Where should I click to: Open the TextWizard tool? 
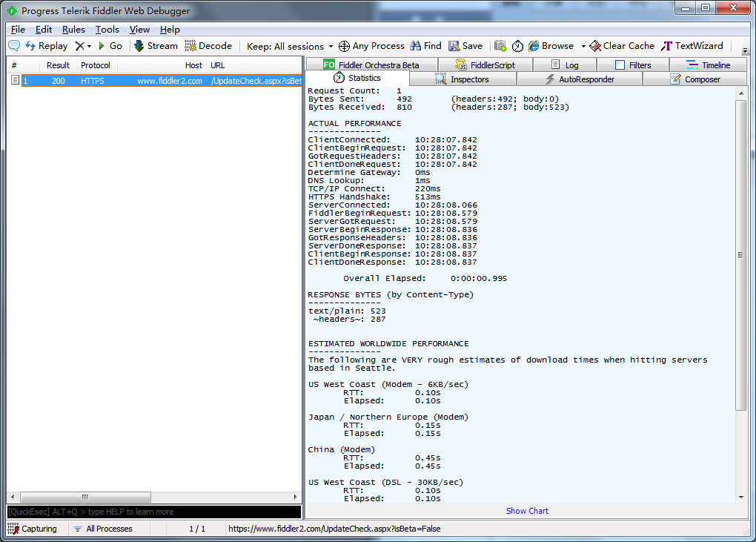(x=692, y=46)
